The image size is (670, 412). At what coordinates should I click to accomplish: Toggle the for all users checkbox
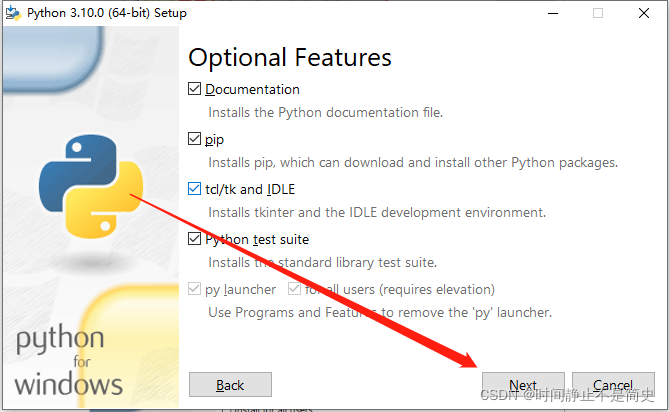pos(294,289)
